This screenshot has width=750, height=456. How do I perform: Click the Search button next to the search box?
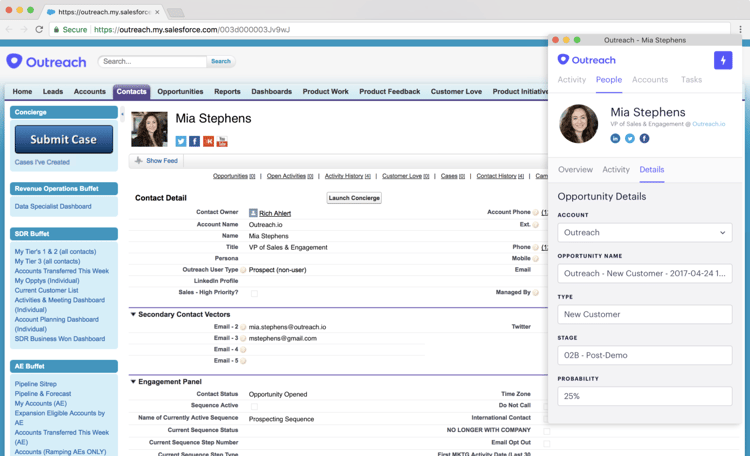pyautogui.click(x=221, y=61)
